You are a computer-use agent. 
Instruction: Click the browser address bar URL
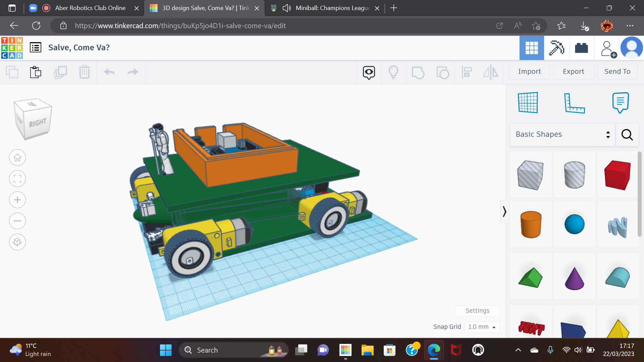tap(180, 26)
